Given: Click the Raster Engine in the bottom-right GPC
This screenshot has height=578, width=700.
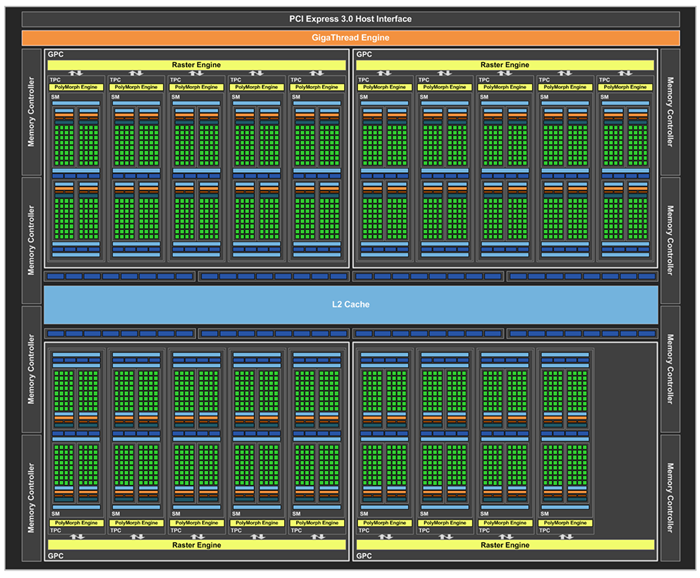Looking at the screenshot, I should click(x=504, y=545).
